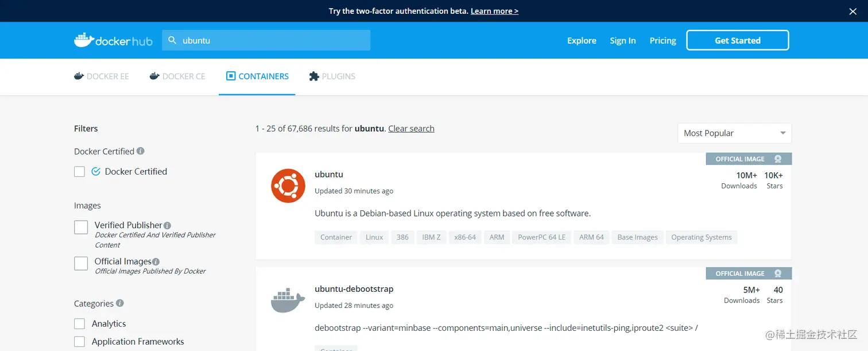
Task: Click the Operating Systems tag
Action: [702, 237]
